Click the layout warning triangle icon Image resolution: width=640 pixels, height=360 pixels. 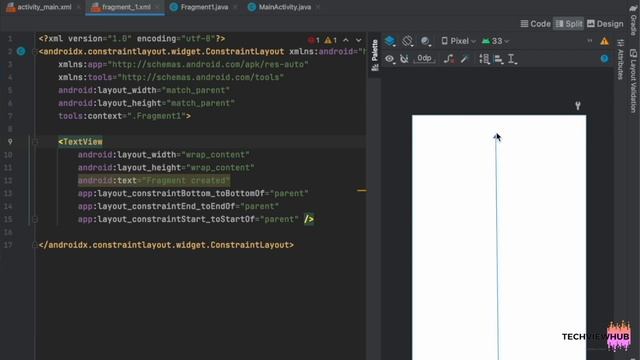coord(604,41)
